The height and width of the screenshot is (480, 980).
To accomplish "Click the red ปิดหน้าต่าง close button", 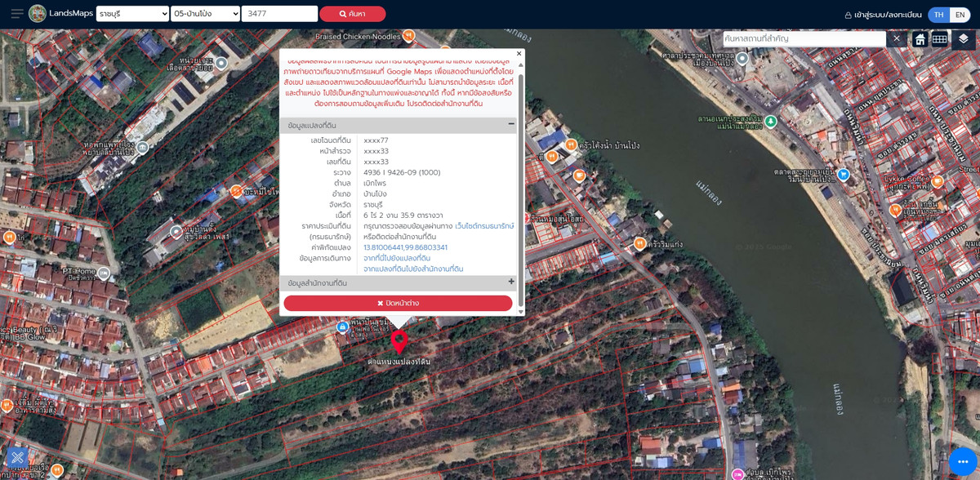I will 398,303.
